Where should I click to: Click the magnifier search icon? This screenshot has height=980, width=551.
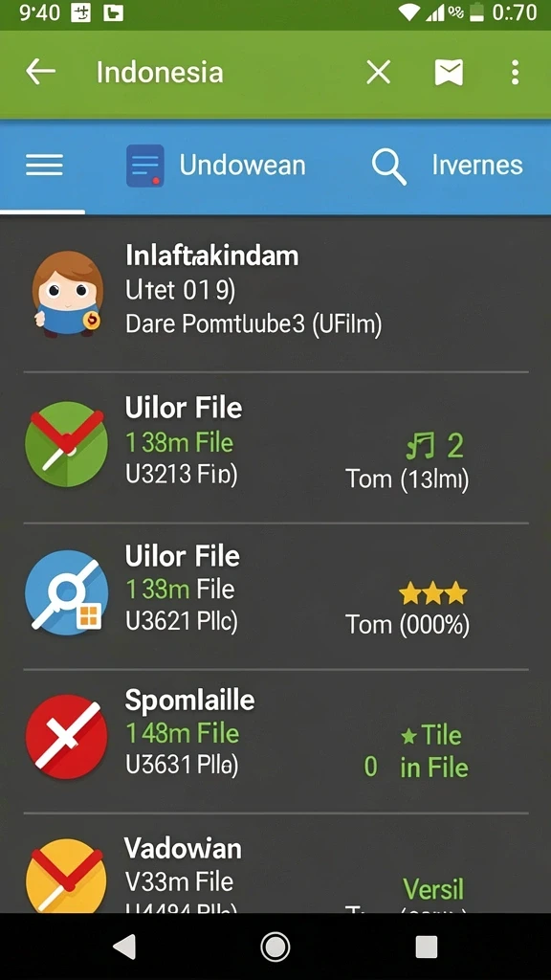389,167
